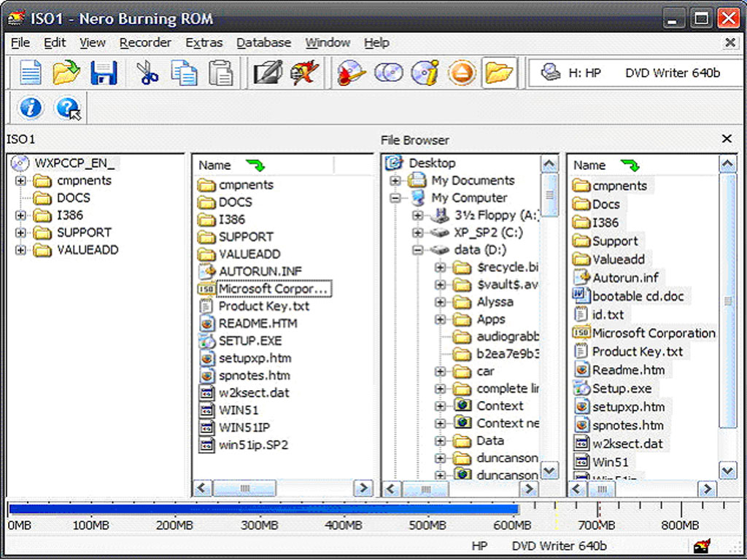This screenshot has height=560, width=747.
Task: Close the ISO1 document with menu-bar X
Action: (x=729, y=42)
